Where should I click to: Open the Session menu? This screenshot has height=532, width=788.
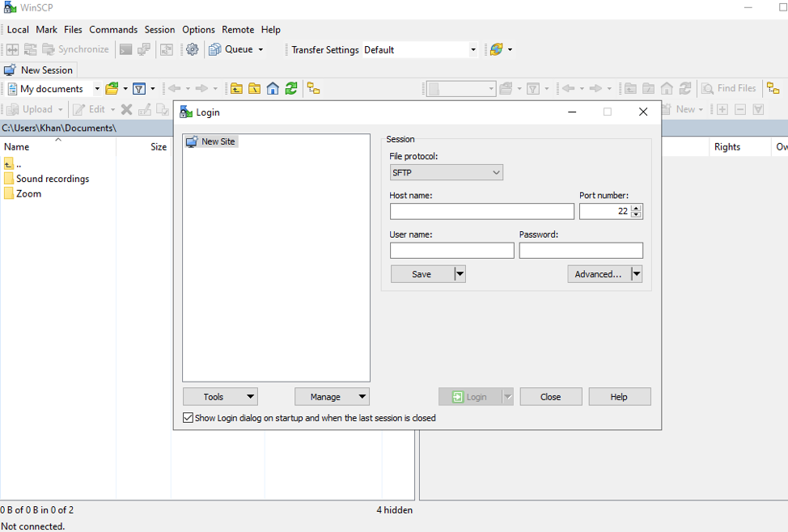tap(159, 29)
